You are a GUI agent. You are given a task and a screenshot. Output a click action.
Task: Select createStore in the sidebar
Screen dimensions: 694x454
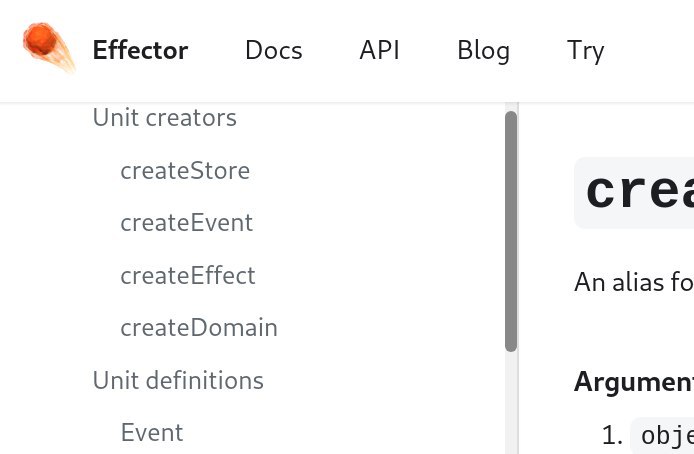185,171
